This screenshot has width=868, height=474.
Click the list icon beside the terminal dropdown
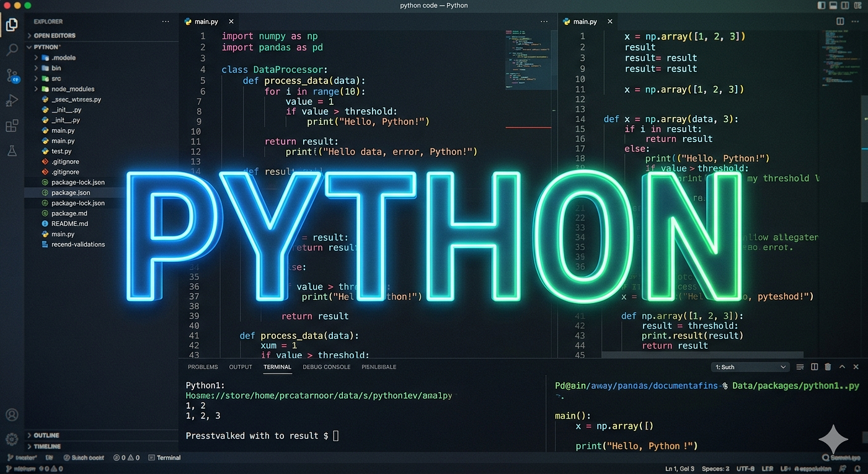pyautogui.click(x=800, y=367)
